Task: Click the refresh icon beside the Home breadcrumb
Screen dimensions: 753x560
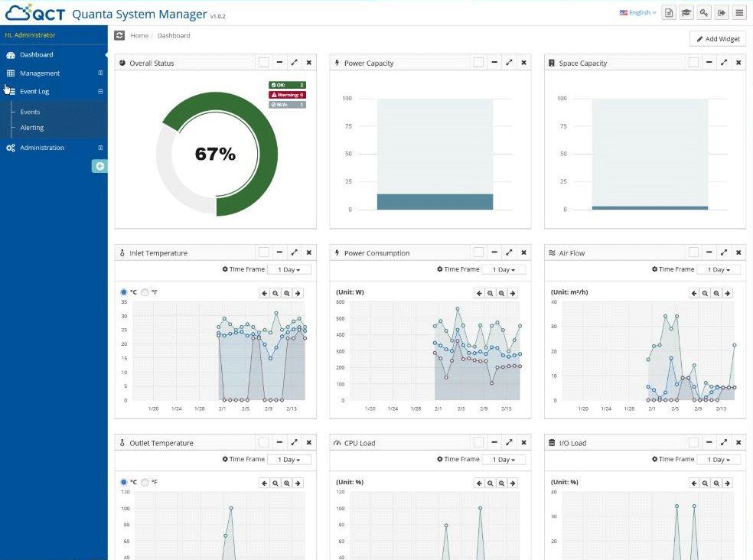Action: coord(119,35)
